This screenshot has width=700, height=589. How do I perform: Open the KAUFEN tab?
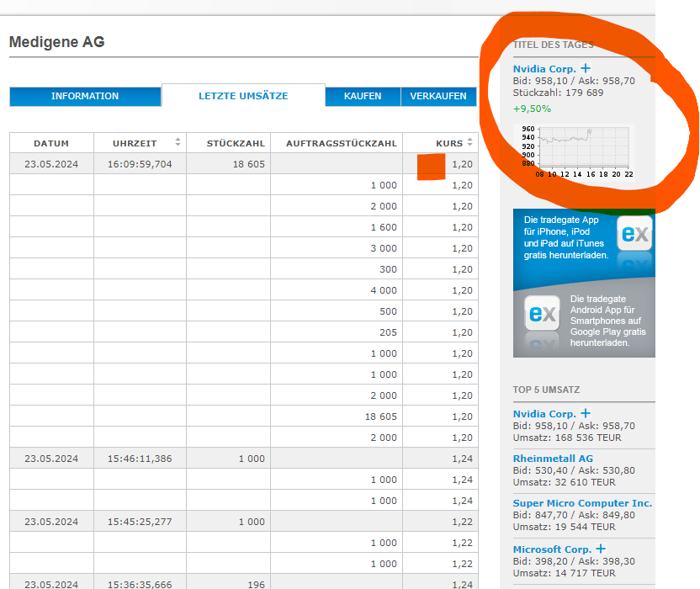[x=363, y=97]
